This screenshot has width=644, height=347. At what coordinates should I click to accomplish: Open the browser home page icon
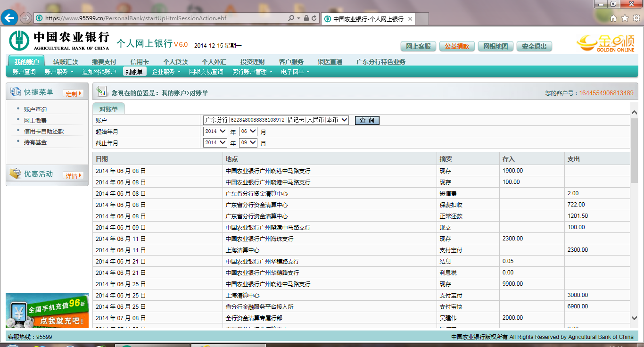[x=613, y=18]
